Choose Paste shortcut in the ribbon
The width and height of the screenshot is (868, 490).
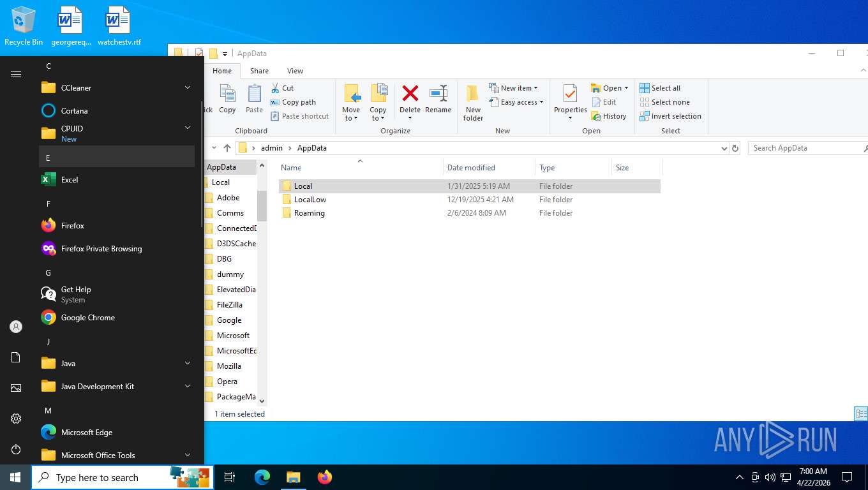click(299, 116)
